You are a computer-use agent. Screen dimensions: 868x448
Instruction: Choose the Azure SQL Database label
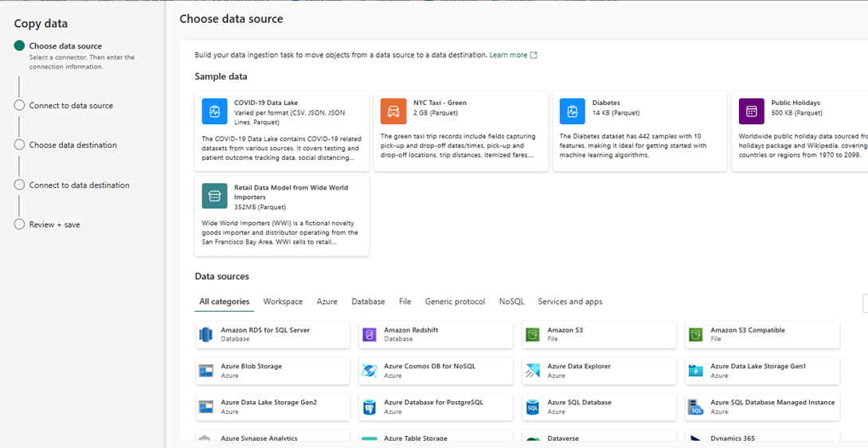click(x=579, y=403)
